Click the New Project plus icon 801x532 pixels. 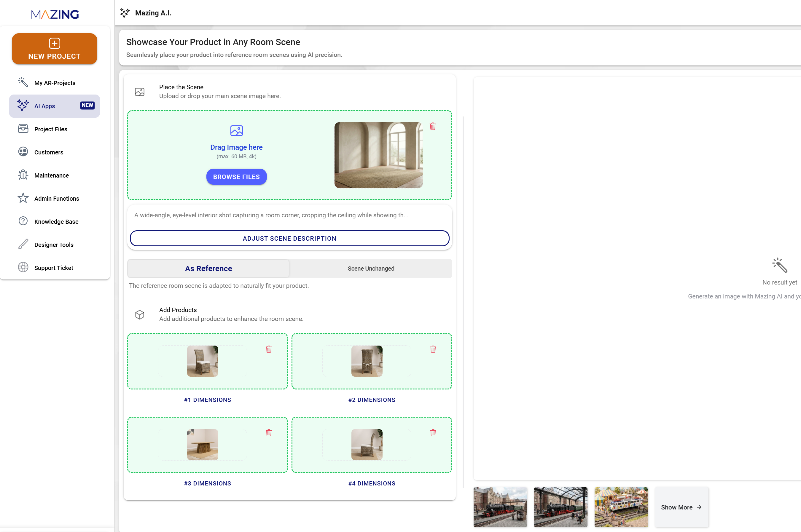54,43
